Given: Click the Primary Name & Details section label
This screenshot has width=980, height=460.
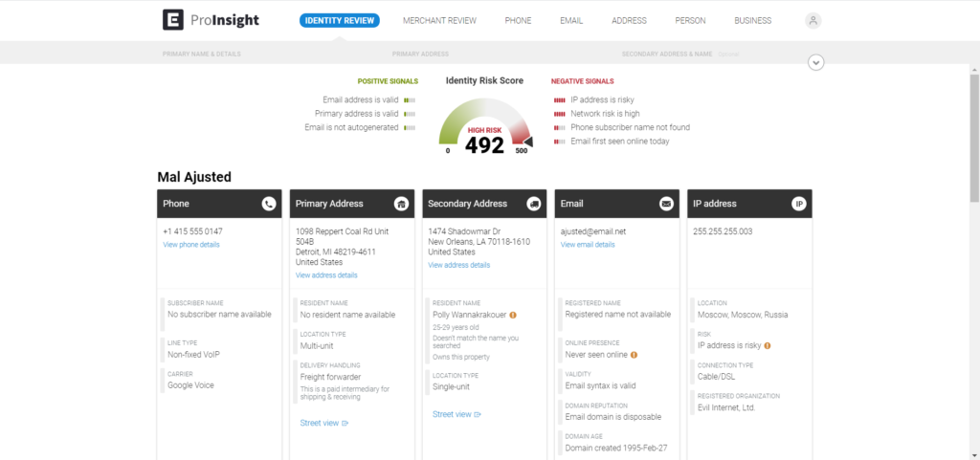Looking at the screenshot, I should click(x=201, y=55).
